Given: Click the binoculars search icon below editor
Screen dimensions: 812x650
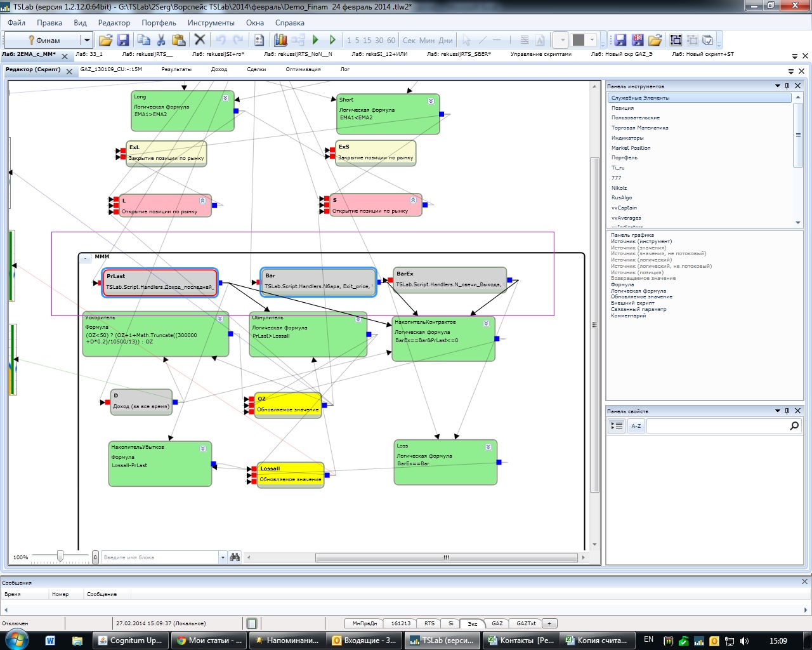Looking at the screenshot, I should click(x=235, y=557).
